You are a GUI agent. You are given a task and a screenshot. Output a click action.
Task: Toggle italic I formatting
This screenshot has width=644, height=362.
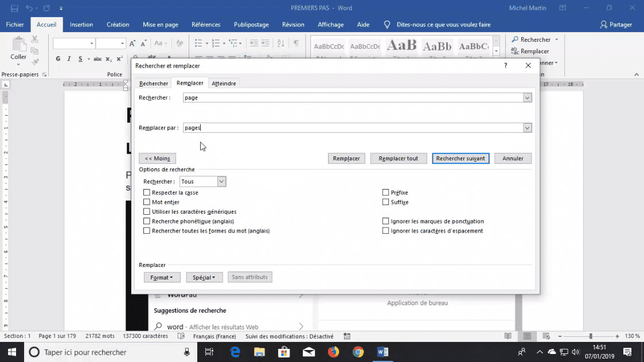click(69, 58)
